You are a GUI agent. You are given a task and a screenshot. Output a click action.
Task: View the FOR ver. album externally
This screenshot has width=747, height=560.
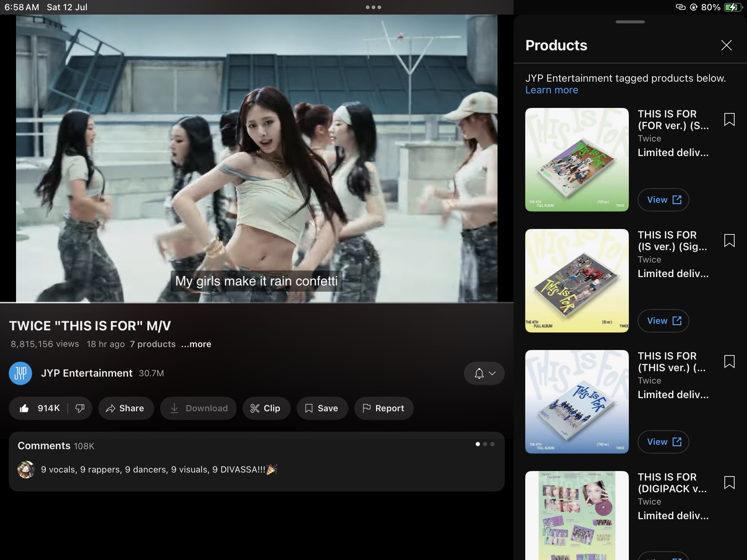(x=663, y=200)
